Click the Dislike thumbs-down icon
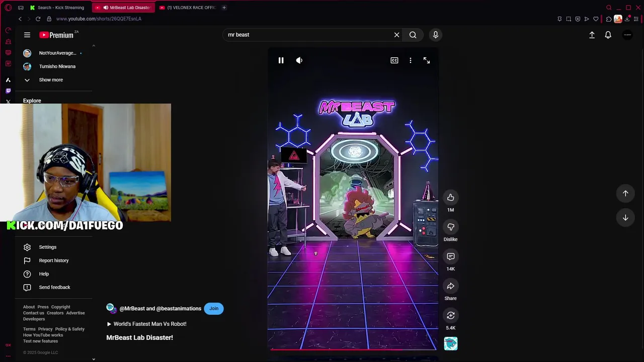Image resolution: width=644 pixels, height=362 pixels. coord(451,227)
